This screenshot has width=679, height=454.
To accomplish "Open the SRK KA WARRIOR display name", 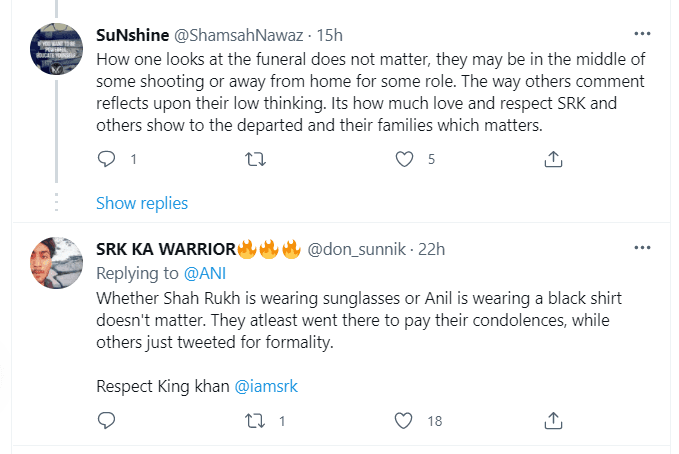I will (x=165, y=249).
